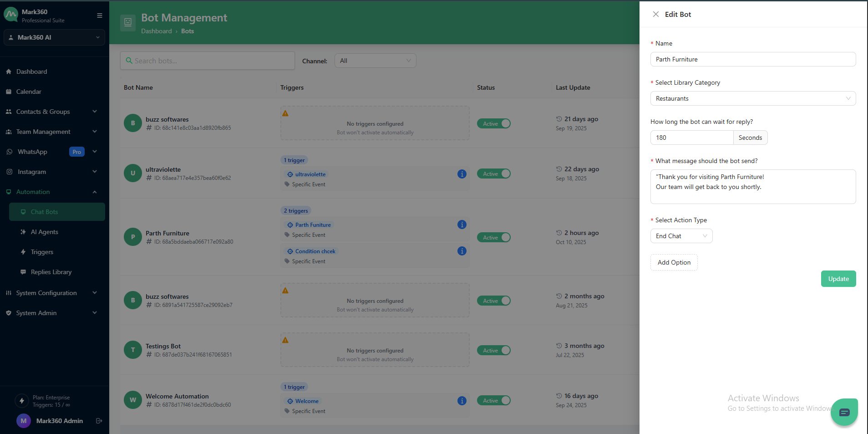Viewport: 868px width, 434px height.
Task: Toggle Active switch for Welcome Automation
Action: point(494,401)
